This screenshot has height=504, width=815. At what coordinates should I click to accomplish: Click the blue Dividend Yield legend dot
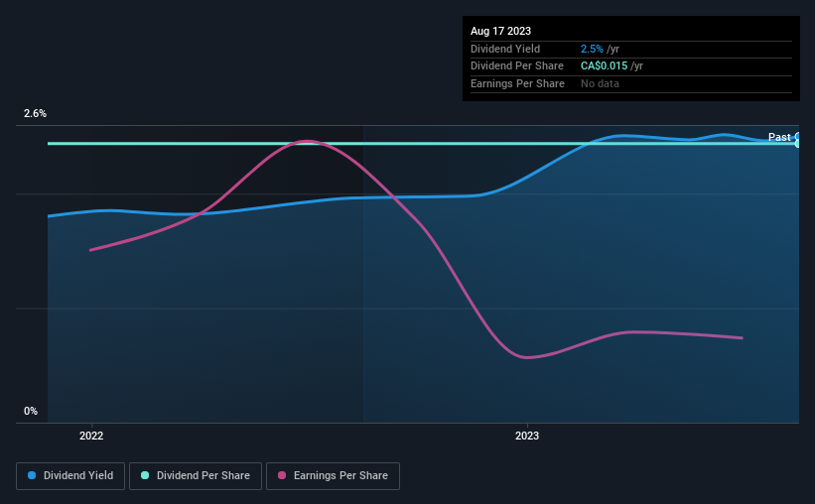pyautogui.click(x=32, y=475)
